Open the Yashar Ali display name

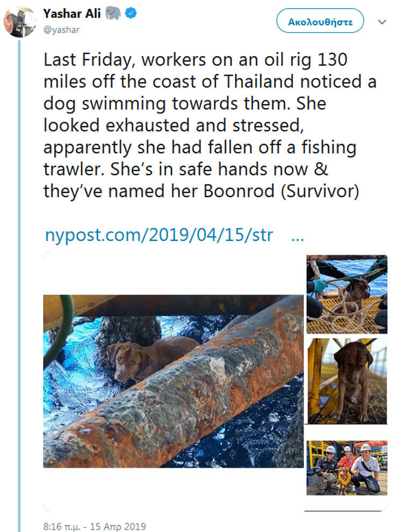pos(72,13)
